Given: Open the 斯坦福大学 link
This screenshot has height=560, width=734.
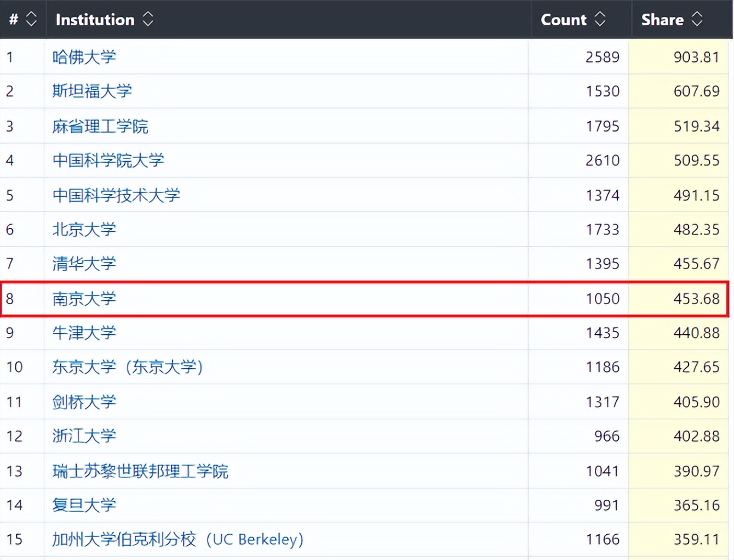Looking at the screenshot, I should click(x=92, y=91).
